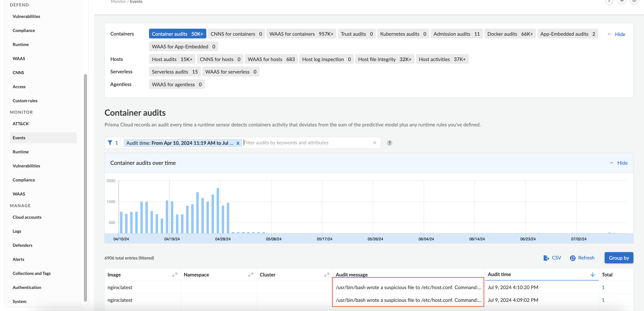Click the sidebar vertical scrollbar
The height and width of the screenshot is (311, 644).
tap(85, 187)
